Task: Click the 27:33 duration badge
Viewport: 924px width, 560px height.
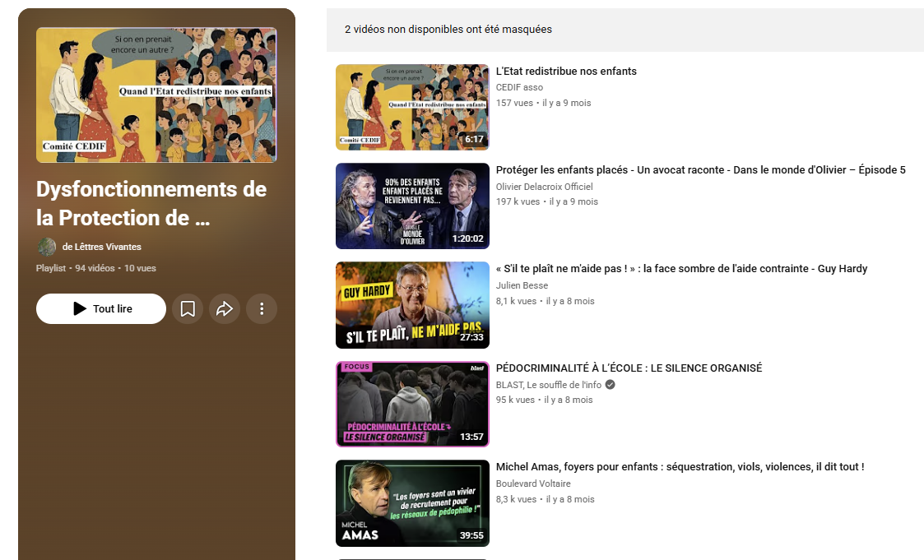Action: click(471, 337)
